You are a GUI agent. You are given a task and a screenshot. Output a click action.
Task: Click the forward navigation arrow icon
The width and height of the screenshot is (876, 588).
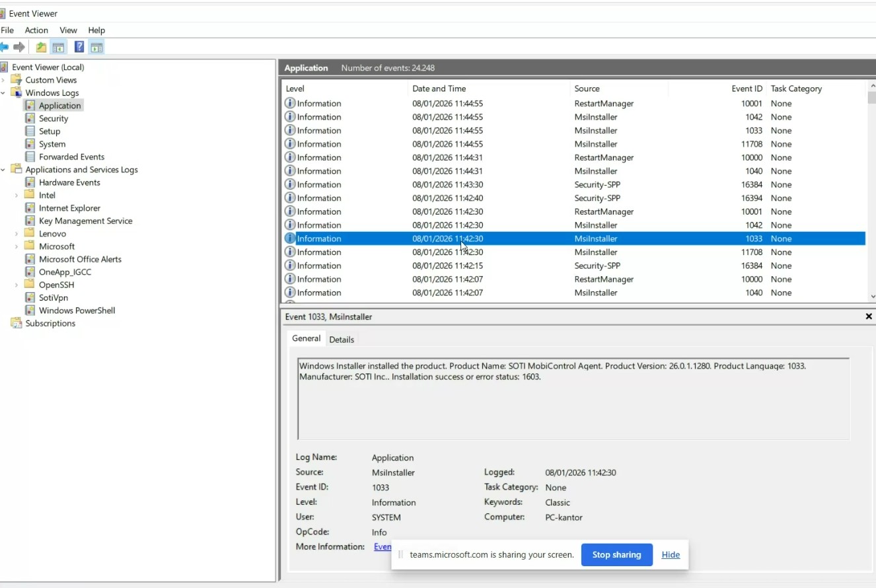point(18,46)
